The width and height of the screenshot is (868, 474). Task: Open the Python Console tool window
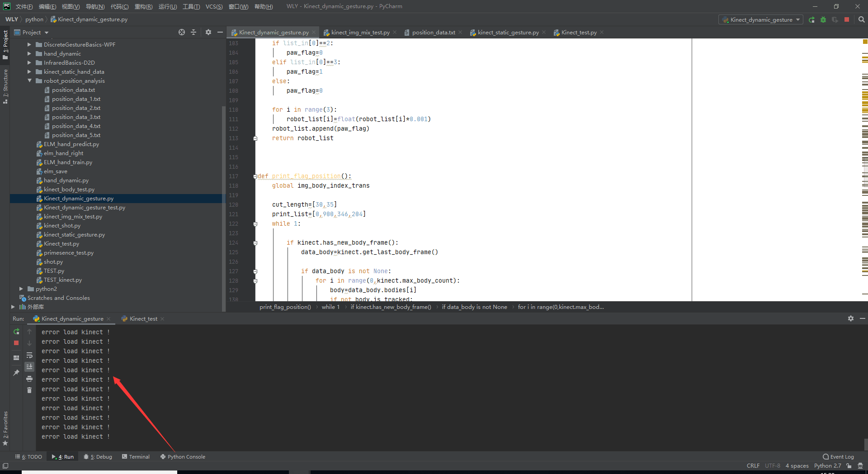[x=183, y=457]
